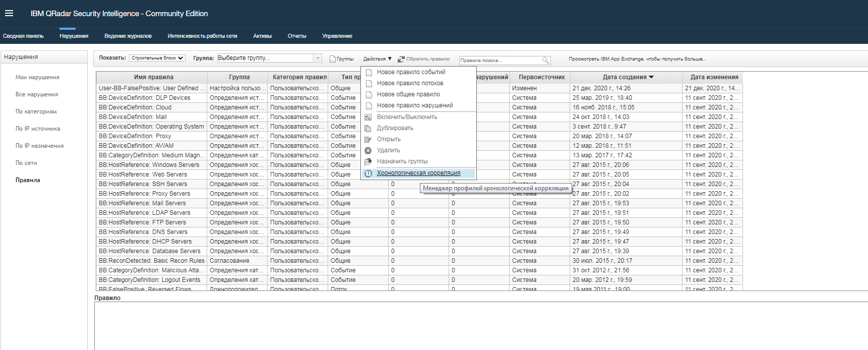Click the Open icon in menu

click(368, 139)
